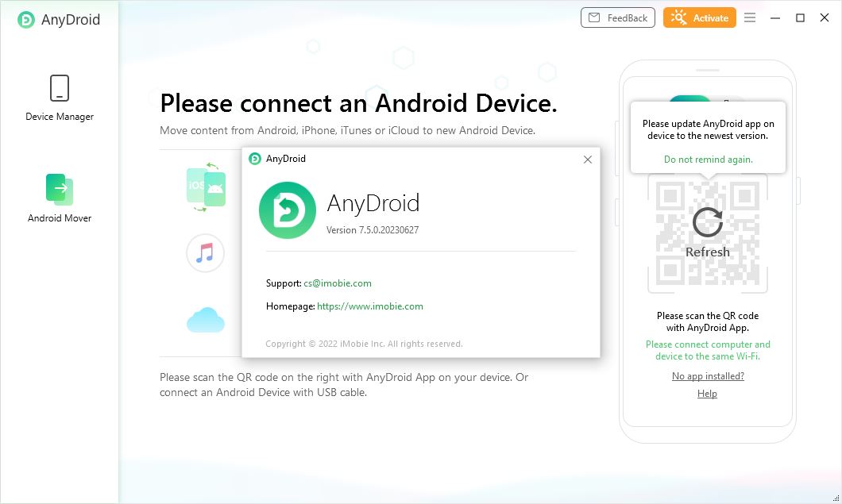This screenshot has width=842, height=504.
Task: Choose the iCloud cloud icon
Action: coord(205,320)
